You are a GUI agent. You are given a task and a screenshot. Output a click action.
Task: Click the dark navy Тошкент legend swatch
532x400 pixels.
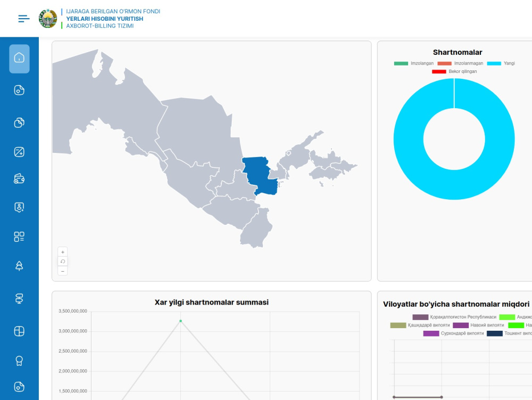click(495, 333)
